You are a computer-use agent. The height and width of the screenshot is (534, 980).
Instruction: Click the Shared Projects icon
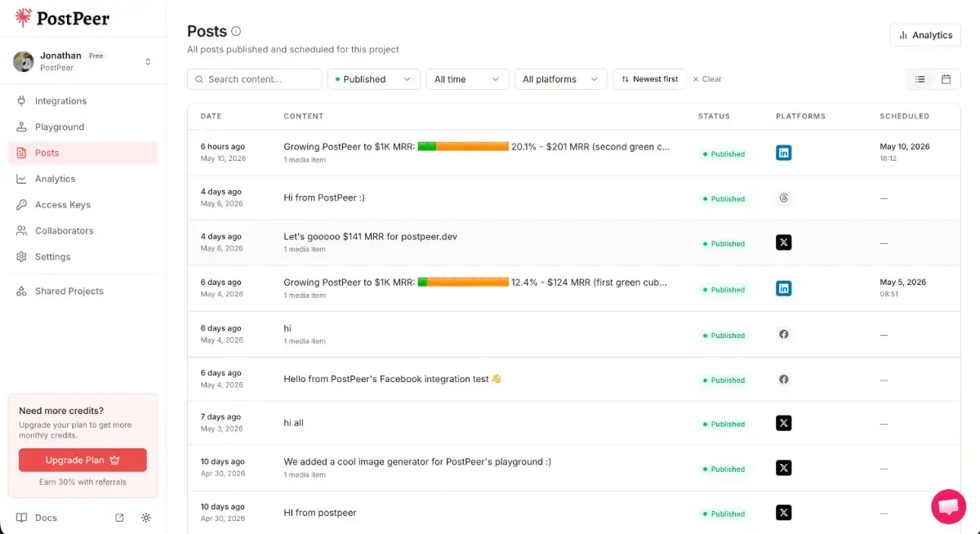tap(21, 291)
